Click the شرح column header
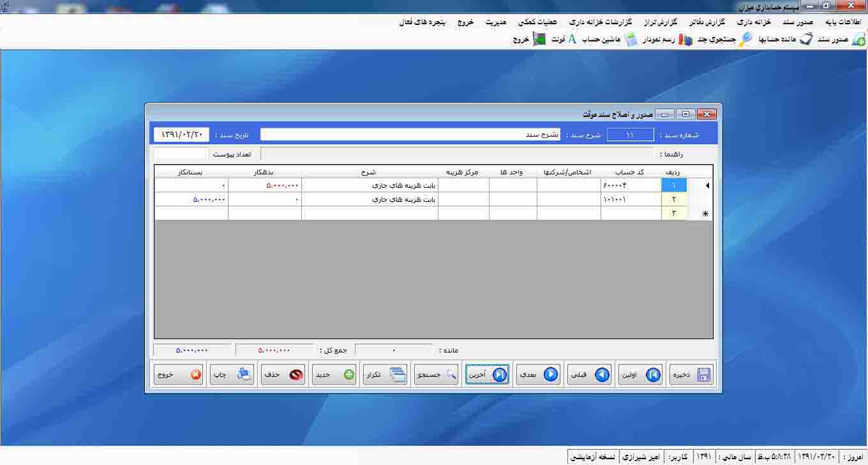This screenshot has width=868, height=465. pos(370,172)
